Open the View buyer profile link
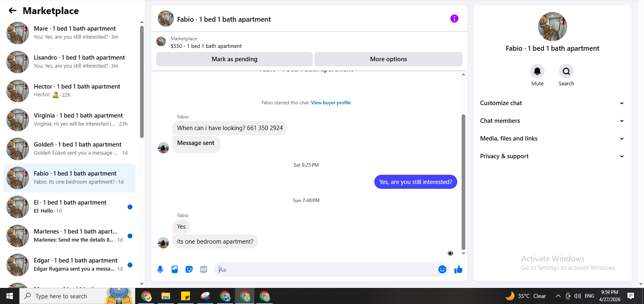 pos(331,103)
